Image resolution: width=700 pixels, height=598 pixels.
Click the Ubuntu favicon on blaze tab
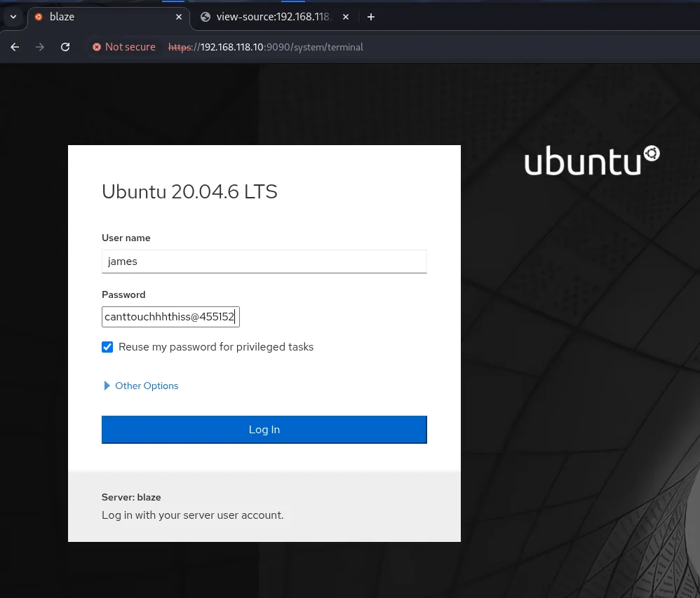(x=39, y=17)
